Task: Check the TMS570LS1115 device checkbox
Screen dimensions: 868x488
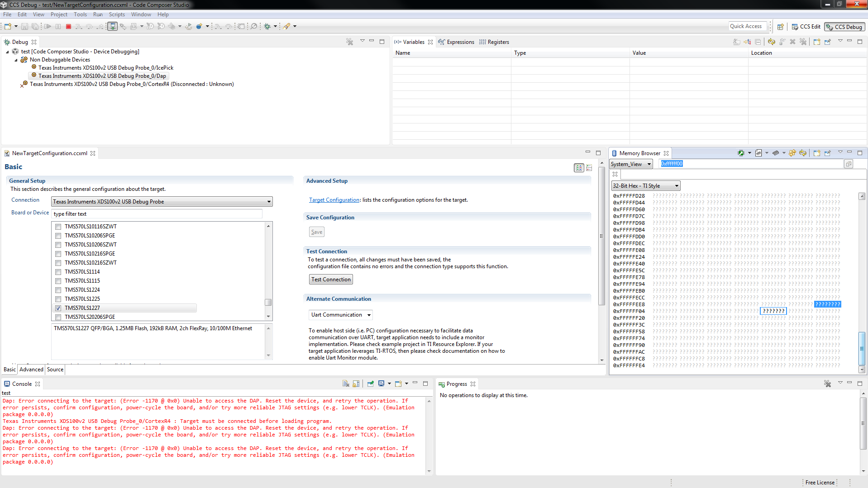Action: 58,281
